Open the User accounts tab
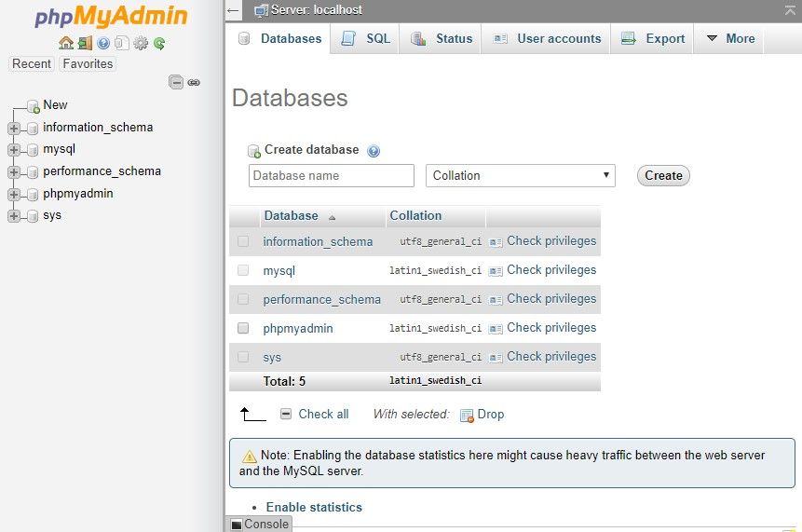Viewport: 802px width, 532px height. 547,38
